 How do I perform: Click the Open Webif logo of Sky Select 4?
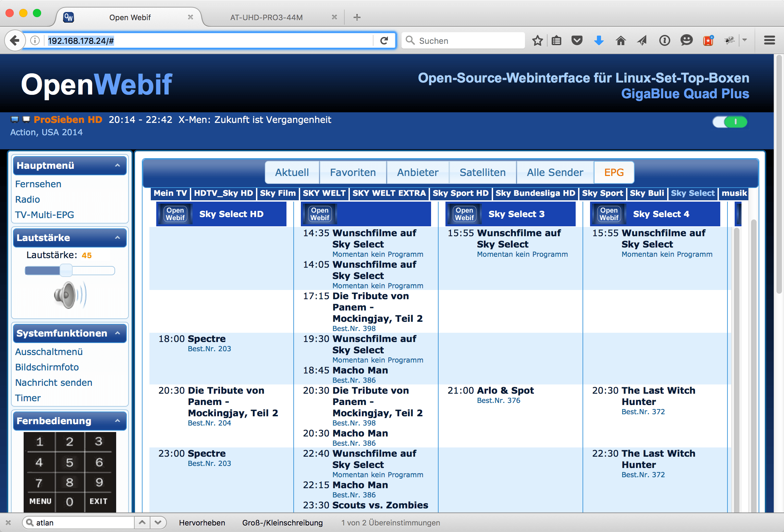[x=609, y=214]
